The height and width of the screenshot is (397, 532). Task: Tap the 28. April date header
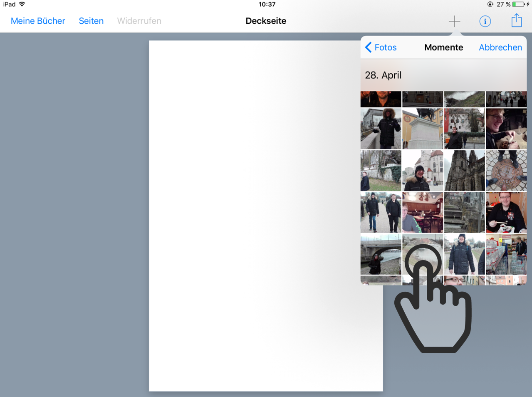tap(383, 75)
